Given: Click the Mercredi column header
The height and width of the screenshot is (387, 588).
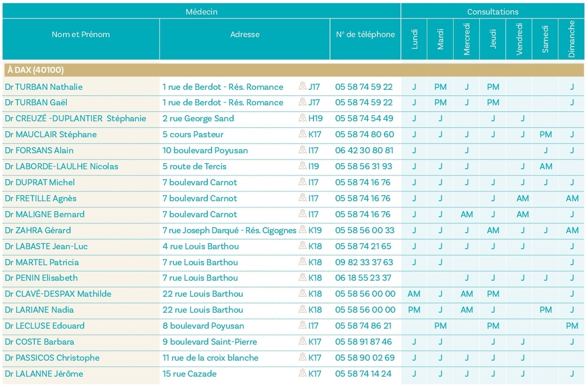Looking at the screenshot, I should coord(466,39).
